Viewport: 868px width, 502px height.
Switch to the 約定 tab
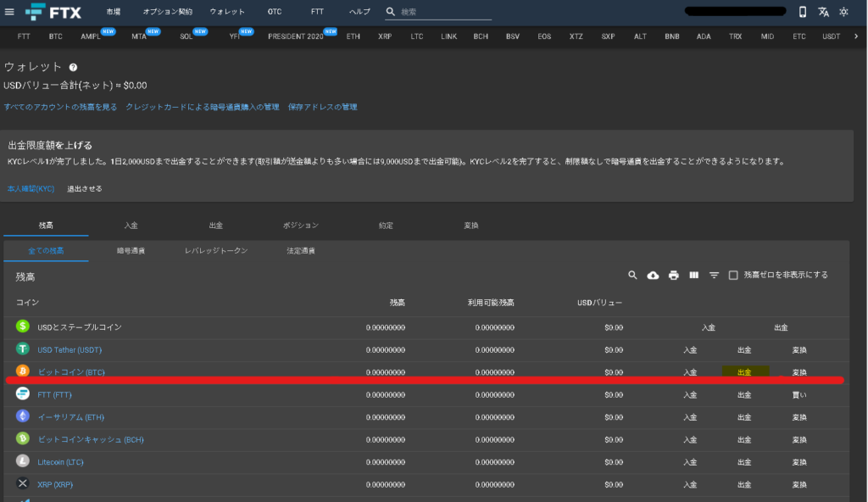(386, 226)
